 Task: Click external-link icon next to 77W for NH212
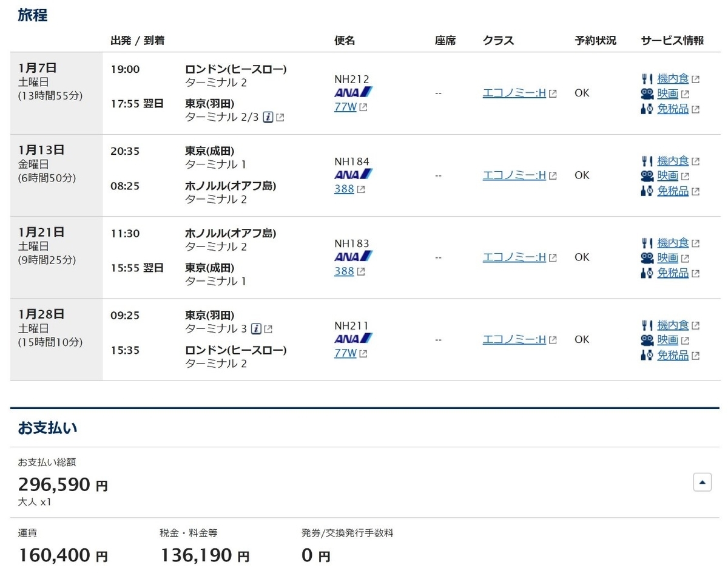click(x=363, y=107)
